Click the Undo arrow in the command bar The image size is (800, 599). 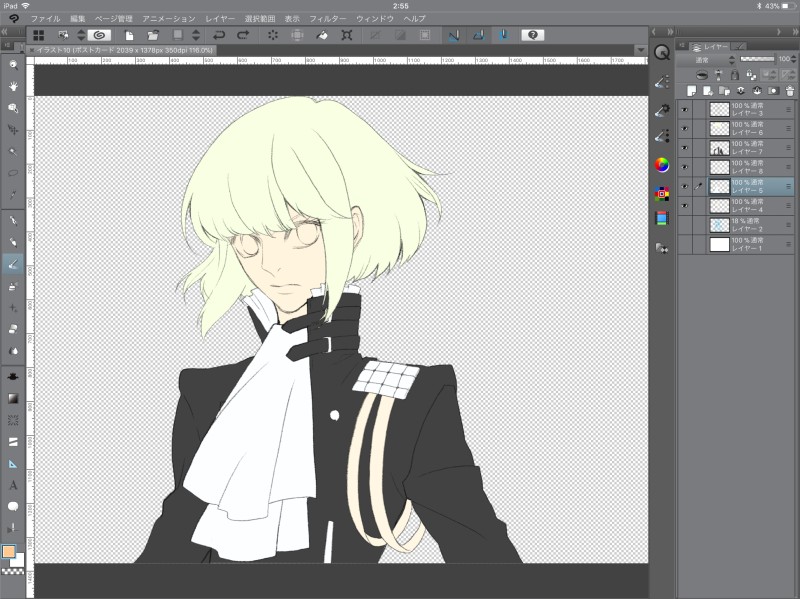point(219,35)
